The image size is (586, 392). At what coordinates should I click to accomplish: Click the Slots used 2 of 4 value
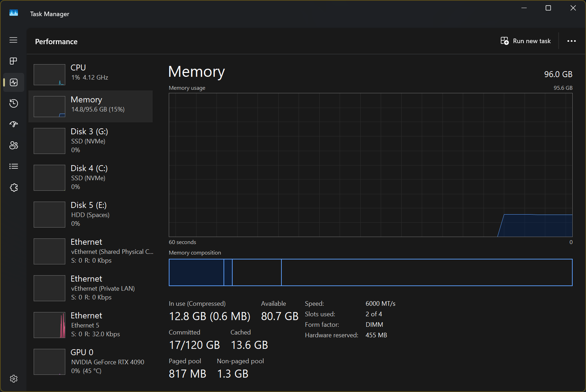(x=374, y=314)
